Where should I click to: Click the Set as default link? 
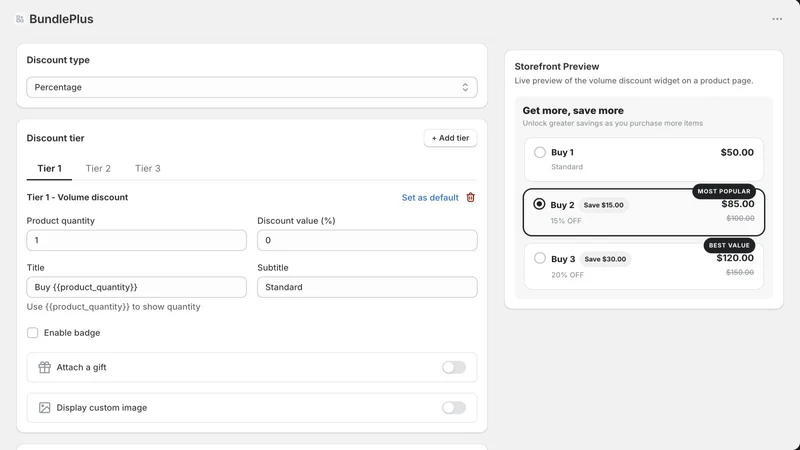click(430, 197)
